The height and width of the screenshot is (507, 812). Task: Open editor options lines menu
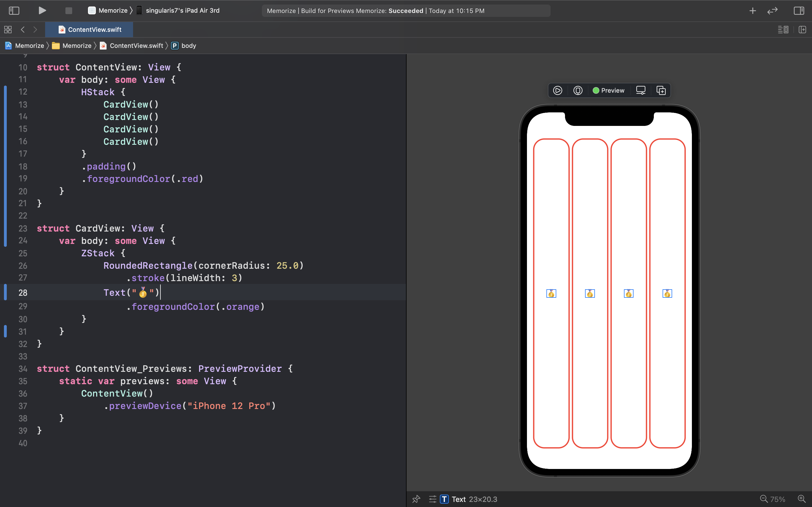(783, 30)
